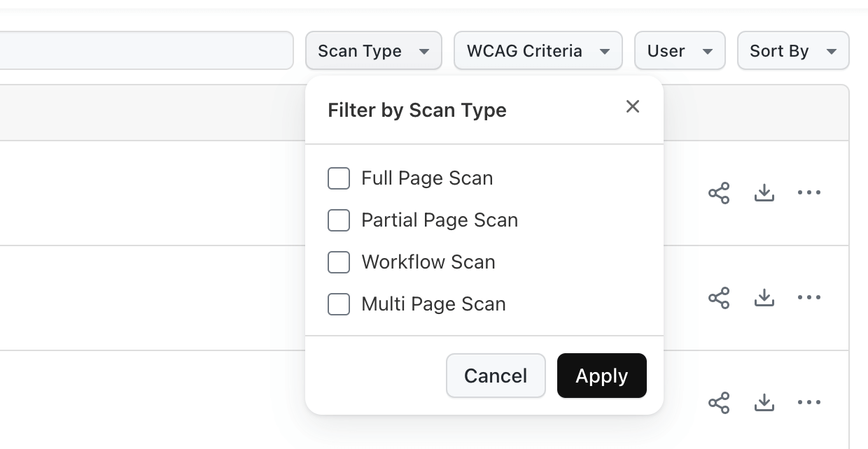Open the WCAG Criteria dropdown
Viewport: 868px width, 449px height.
(538, 51)
